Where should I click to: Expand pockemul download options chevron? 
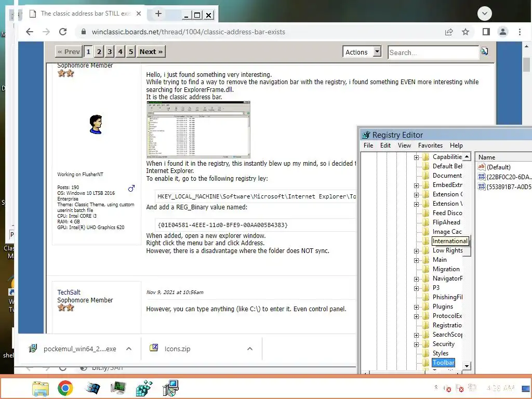(129, 349)
